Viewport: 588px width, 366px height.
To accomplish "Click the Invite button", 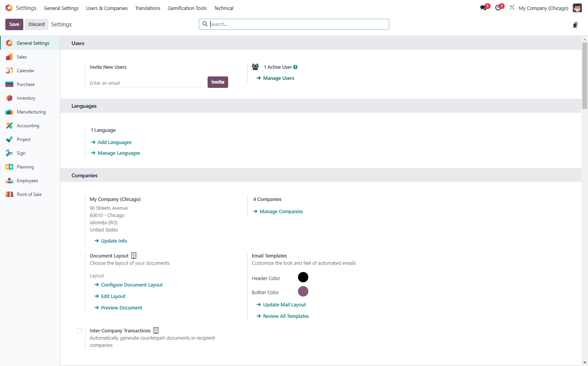I will [x=218, y=82].
